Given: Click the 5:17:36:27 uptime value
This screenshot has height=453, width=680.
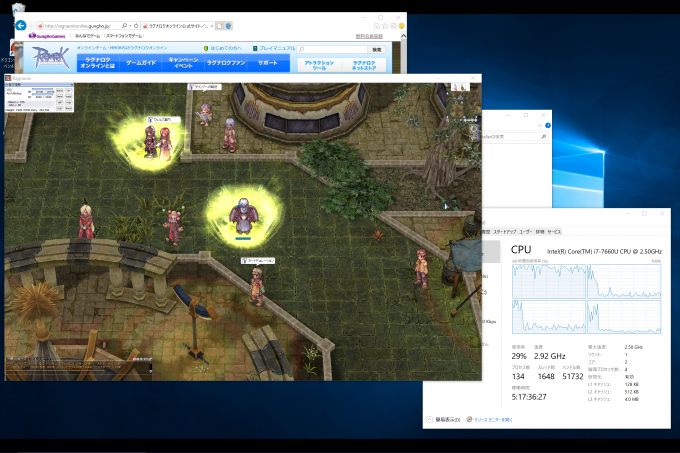Looking at the screenshot, I should [x=529, y=397].
